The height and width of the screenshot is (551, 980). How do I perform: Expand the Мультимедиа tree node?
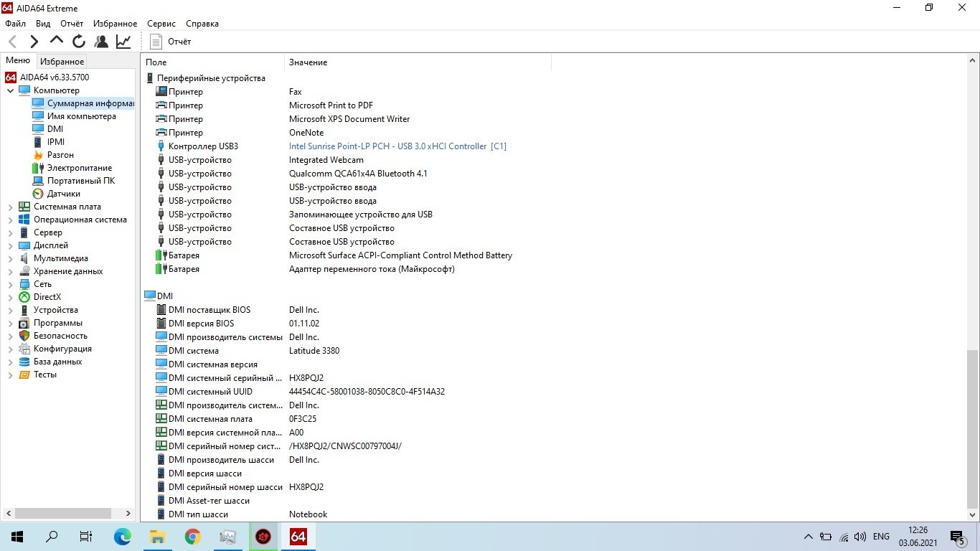click(10, 258)
